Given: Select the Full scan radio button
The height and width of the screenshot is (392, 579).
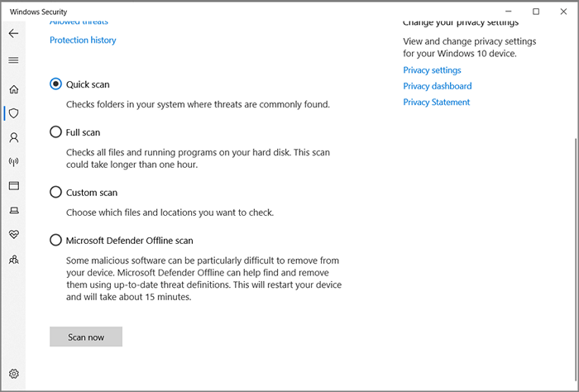Looking at the screenshot, I should click(56, 132).
